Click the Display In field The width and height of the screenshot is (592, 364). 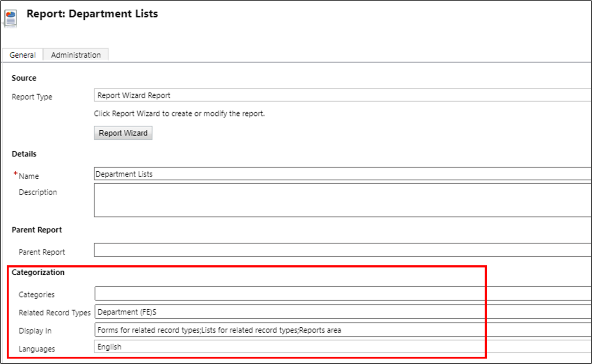point(343,330)
